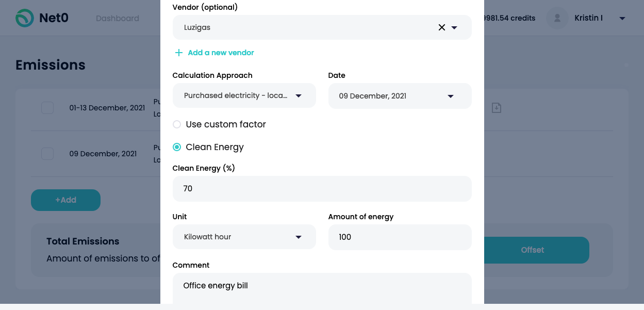Expand the Kristin I account menu
The height and width of the screenshot is (310, 644).
coord(622,19)
